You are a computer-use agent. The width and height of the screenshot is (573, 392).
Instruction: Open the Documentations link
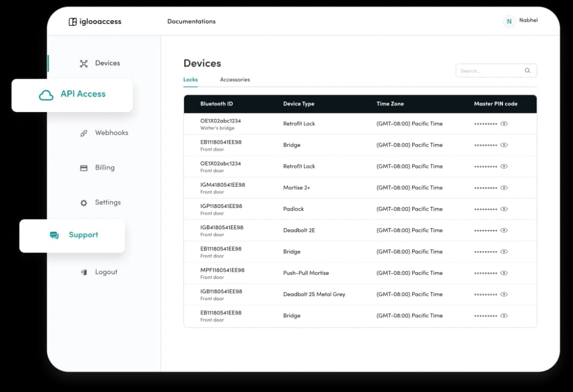pos(192,22)
